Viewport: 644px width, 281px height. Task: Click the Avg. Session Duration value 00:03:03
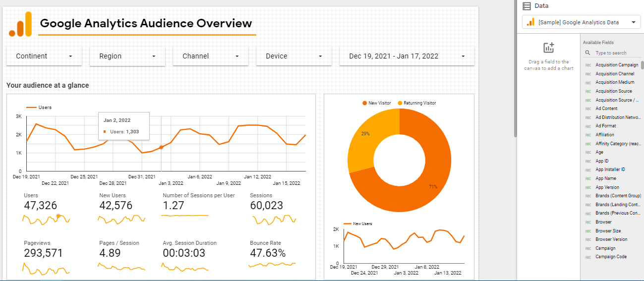pyautogui.click(x=184, y=253)
